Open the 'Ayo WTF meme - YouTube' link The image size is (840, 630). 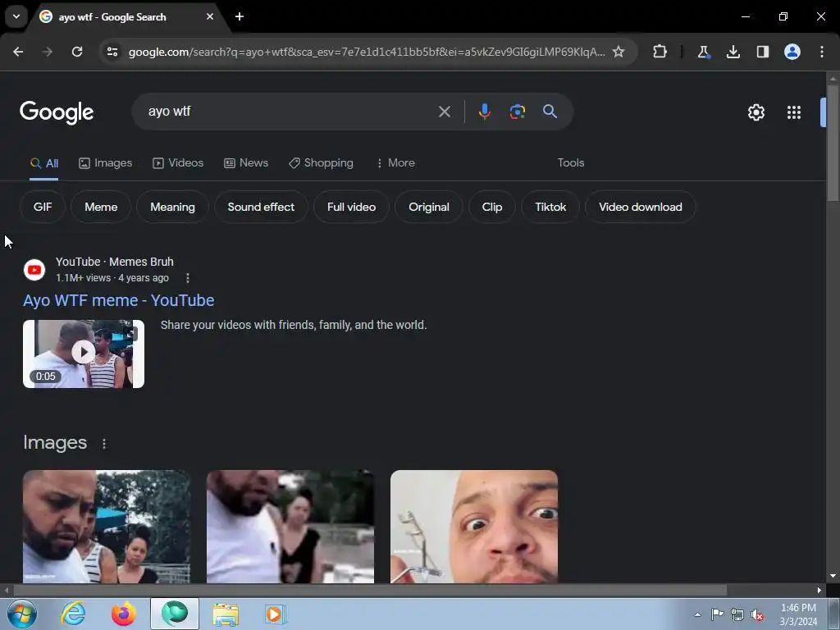tap(118, 300)
